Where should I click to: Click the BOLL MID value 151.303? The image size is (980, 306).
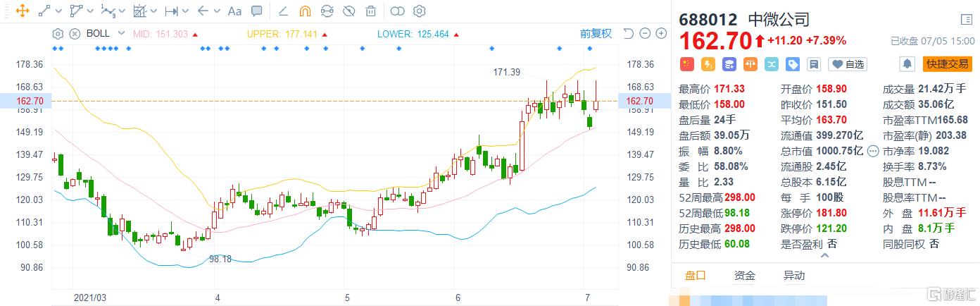click(x=171, y=33)
